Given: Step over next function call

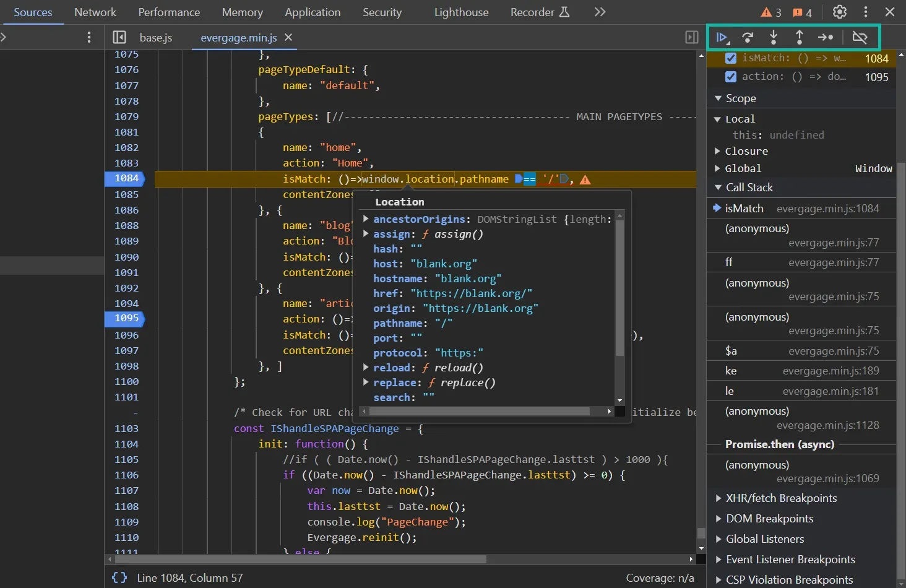Looking at the screenshot, I should coord(748,38).
